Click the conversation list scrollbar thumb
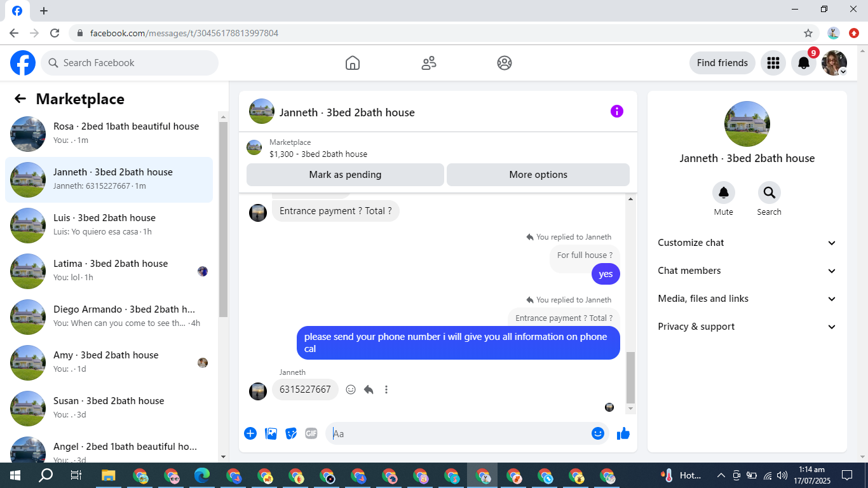This screenshot has width=868, height=488. pos(223,219)
